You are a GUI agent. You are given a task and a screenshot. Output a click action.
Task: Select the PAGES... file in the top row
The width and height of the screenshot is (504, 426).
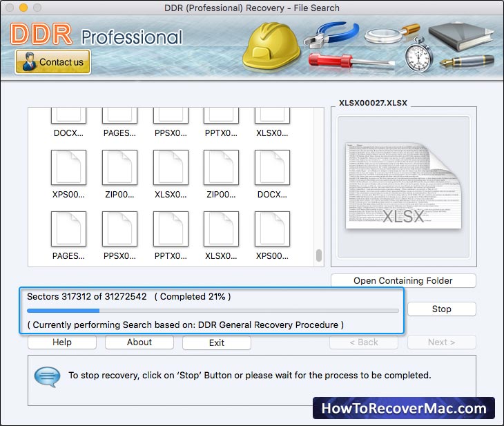[x=119, y=122]
